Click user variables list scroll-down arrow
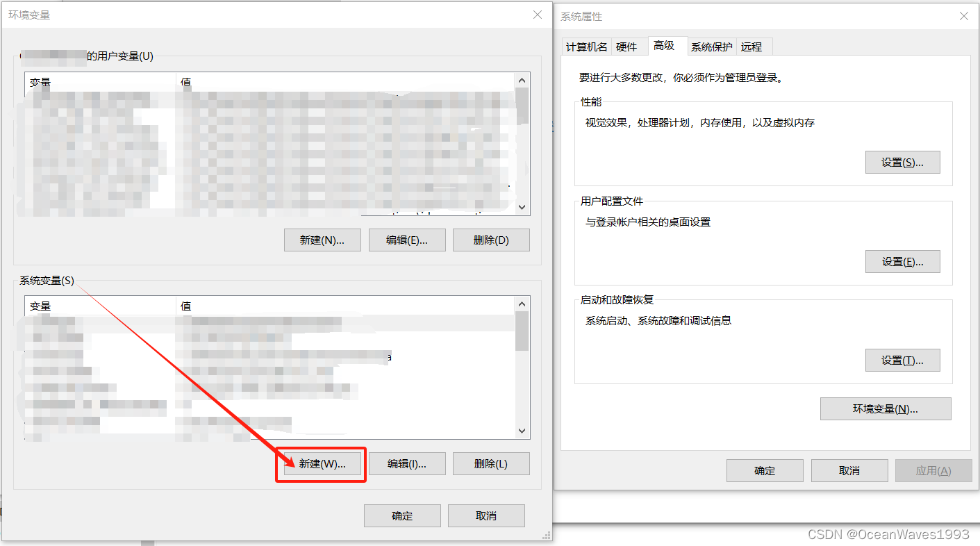 point(522,207)
